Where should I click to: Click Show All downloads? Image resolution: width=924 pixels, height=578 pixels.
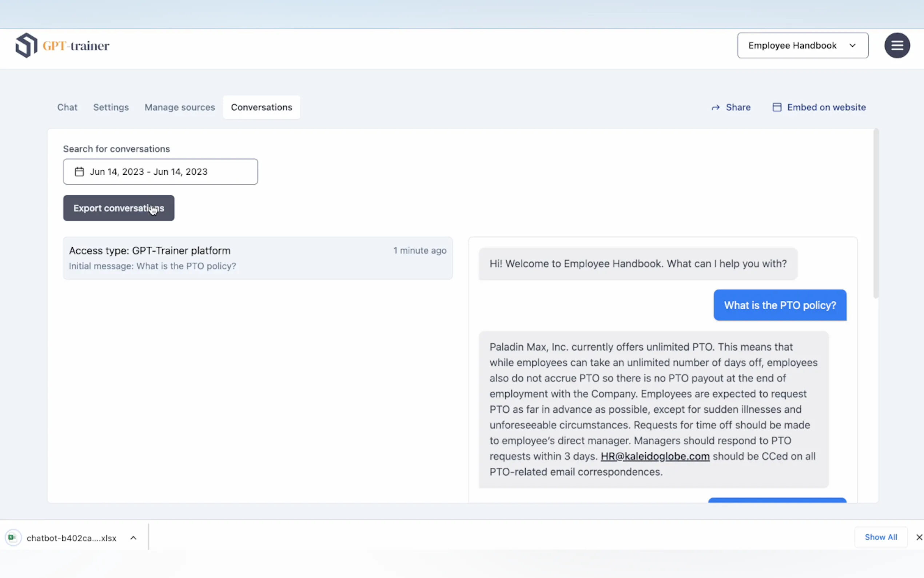[x=880, y=537]
